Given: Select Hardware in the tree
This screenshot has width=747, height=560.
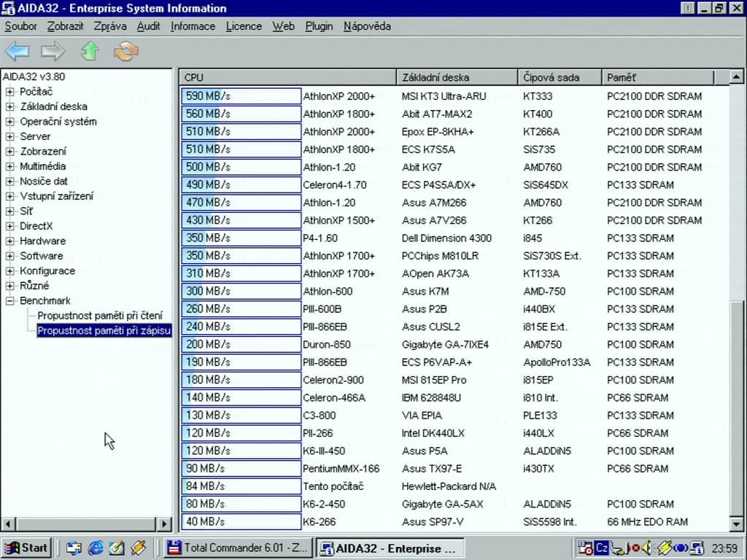Looking at the screenshot, I should (x=43, y=241).
